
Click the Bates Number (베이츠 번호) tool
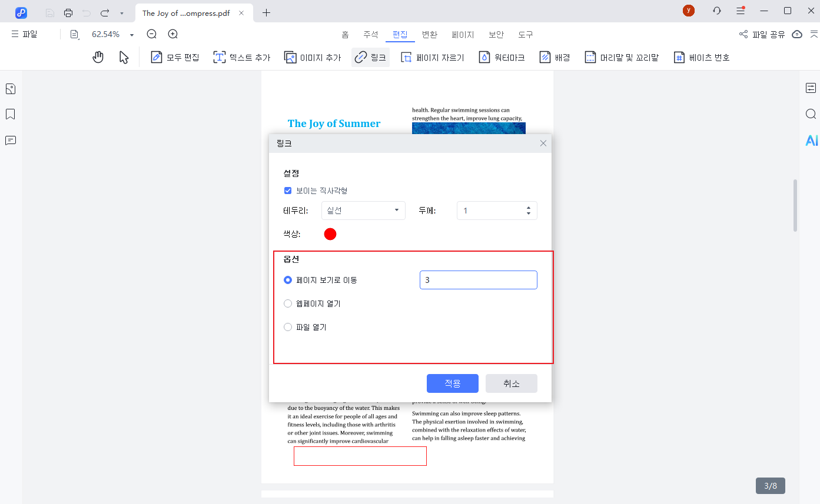click(x=702, y=57)
